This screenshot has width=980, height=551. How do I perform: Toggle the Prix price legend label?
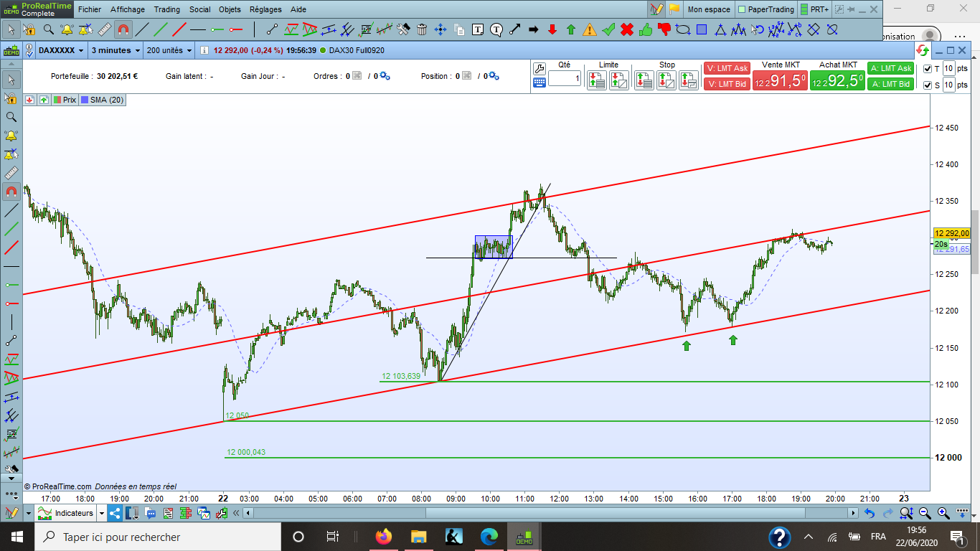65,100
